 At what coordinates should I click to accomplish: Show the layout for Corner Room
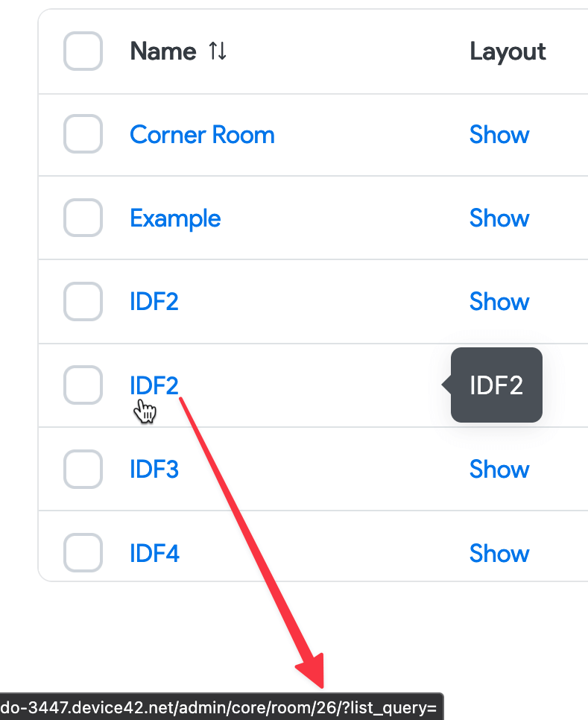tap(499, 135)
